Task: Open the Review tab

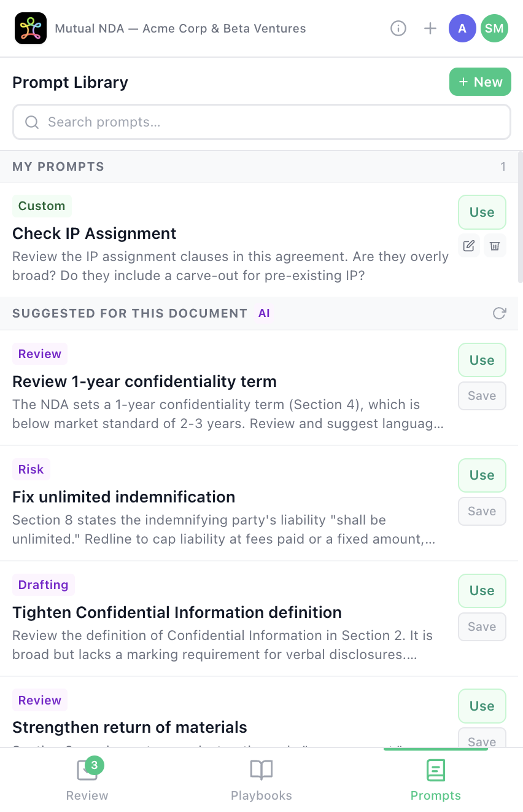Action: tap(87, 780)
